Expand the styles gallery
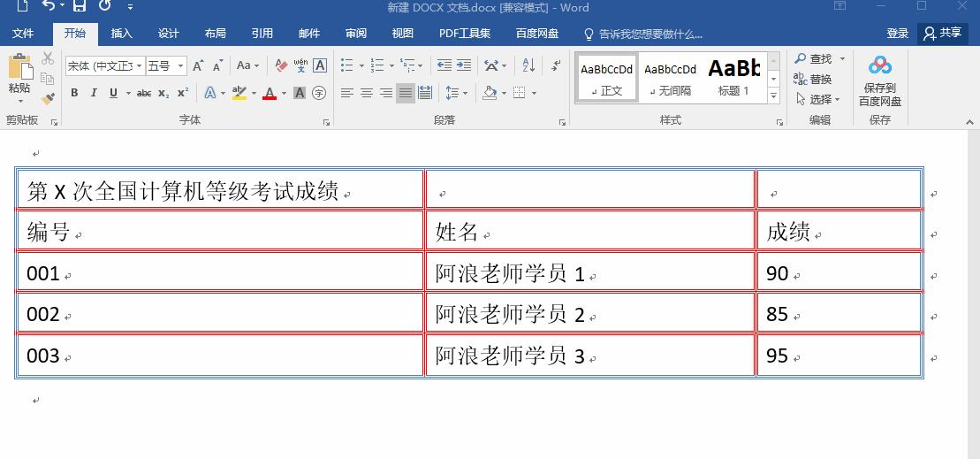 pos(774,96)
